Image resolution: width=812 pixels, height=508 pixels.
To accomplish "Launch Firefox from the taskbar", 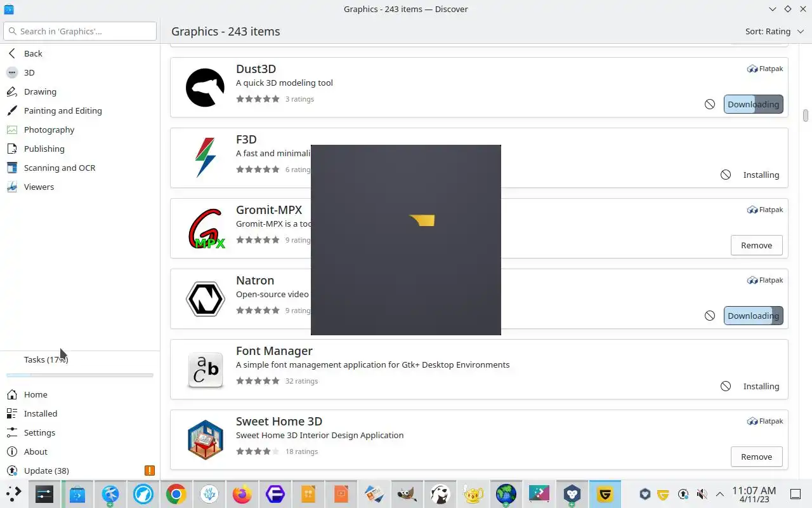I will pos(242,494).
